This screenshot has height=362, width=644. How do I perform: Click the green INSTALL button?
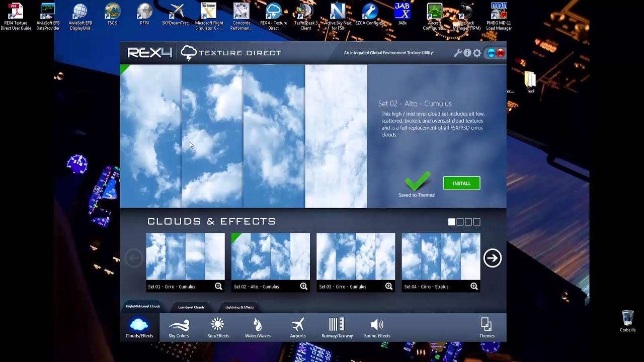click(461, 184)
